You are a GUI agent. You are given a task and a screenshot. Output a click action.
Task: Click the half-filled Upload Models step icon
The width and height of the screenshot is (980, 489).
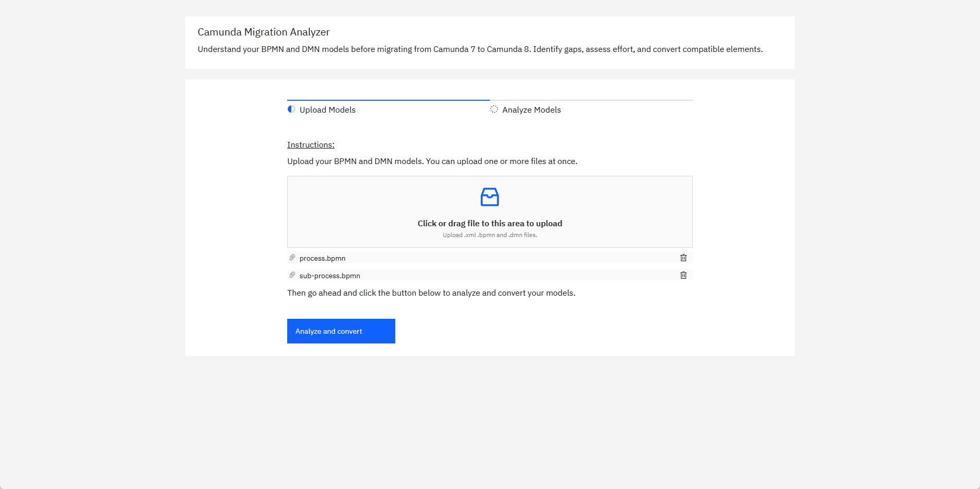(291, 109)
